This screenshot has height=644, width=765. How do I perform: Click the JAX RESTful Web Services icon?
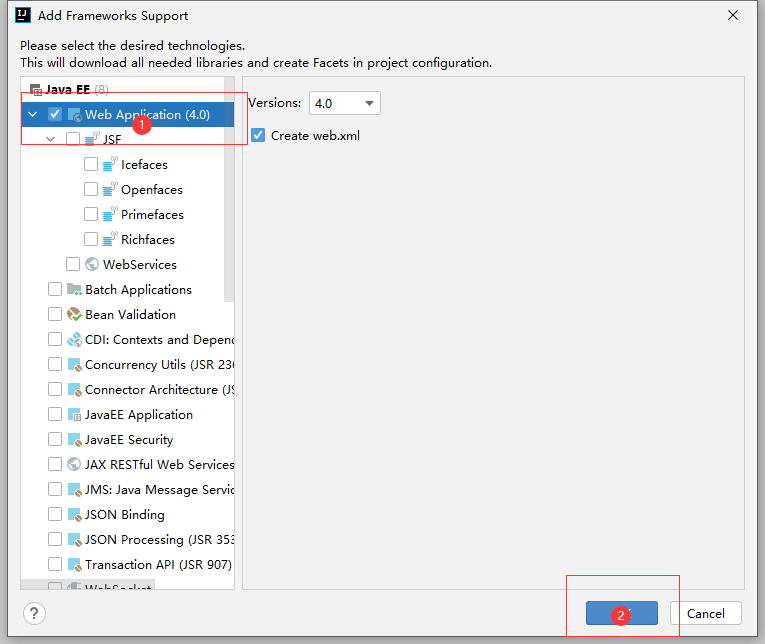74,464
